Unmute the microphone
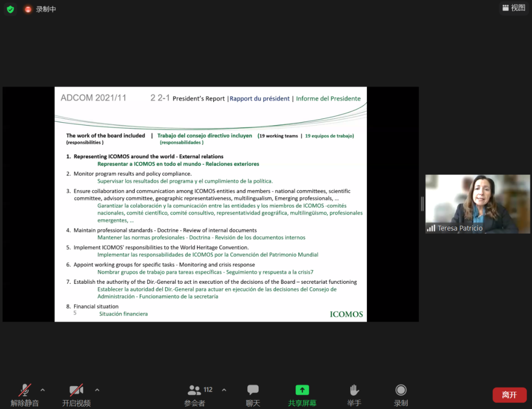The image size is (532, 409). 25,390
